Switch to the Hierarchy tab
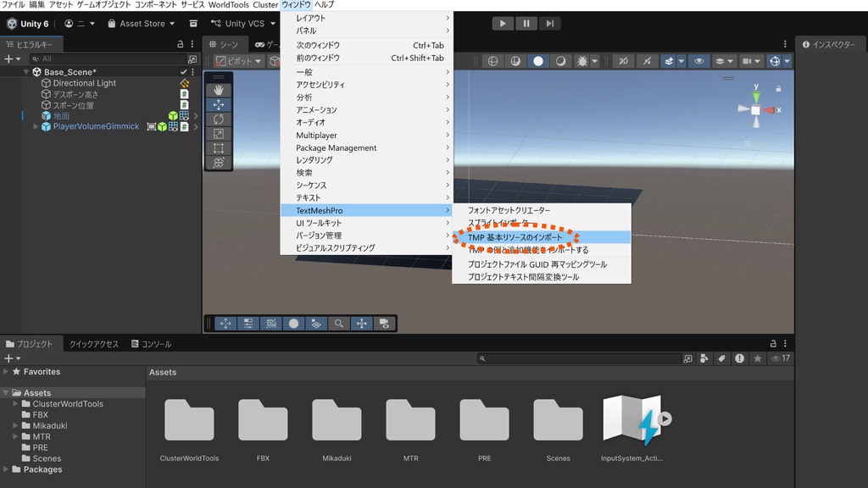Image resolution: width=868 pixels, height=488 pixels. (30, 44)
